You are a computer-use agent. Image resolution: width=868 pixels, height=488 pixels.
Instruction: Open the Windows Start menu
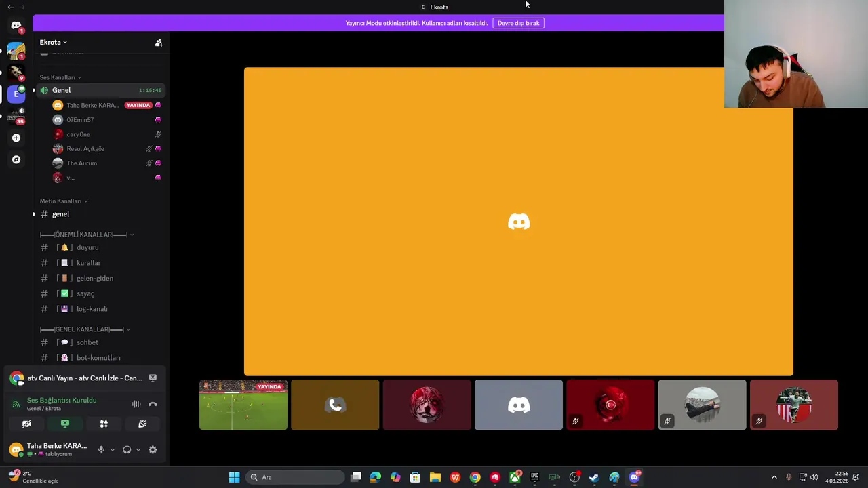[x=234, y=477]
